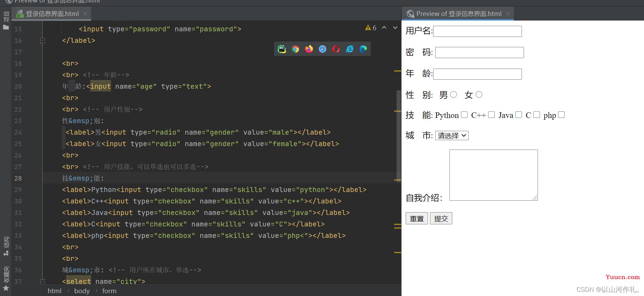Click the 用户名 text input field
644x296 pixels.
(477, 31)
